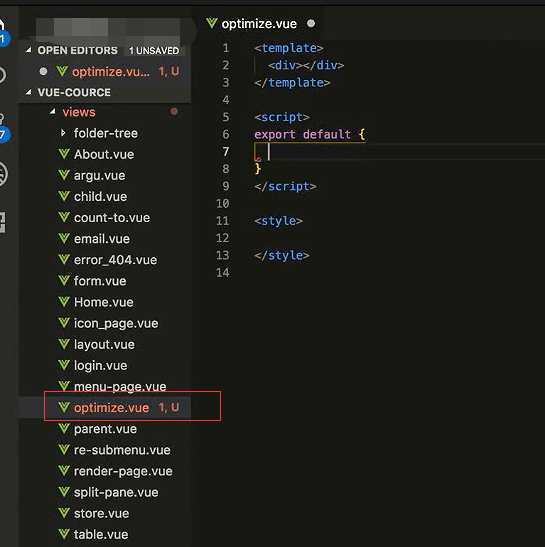Open parent.vue file

(105, 429)
